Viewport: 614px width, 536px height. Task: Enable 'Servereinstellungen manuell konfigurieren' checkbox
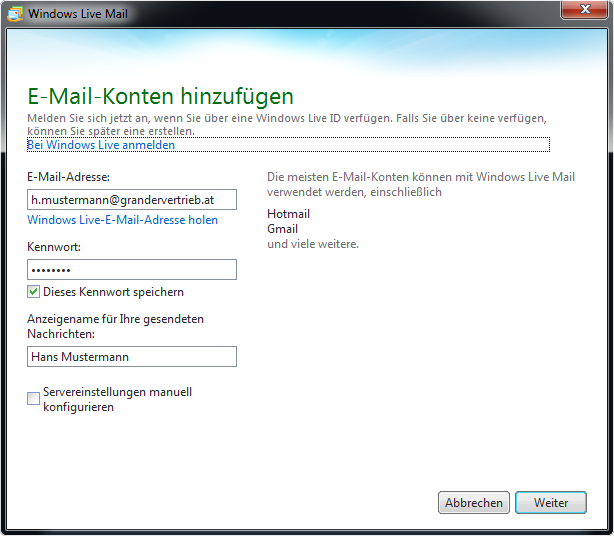point(34,398)
